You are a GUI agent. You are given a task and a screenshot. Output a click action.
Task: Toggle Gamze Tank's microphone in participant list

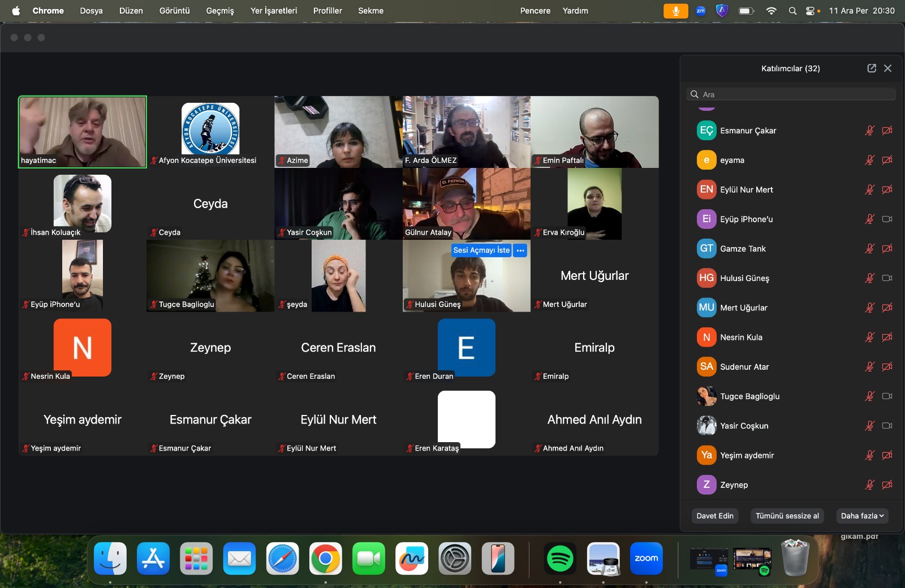(869, 249)
